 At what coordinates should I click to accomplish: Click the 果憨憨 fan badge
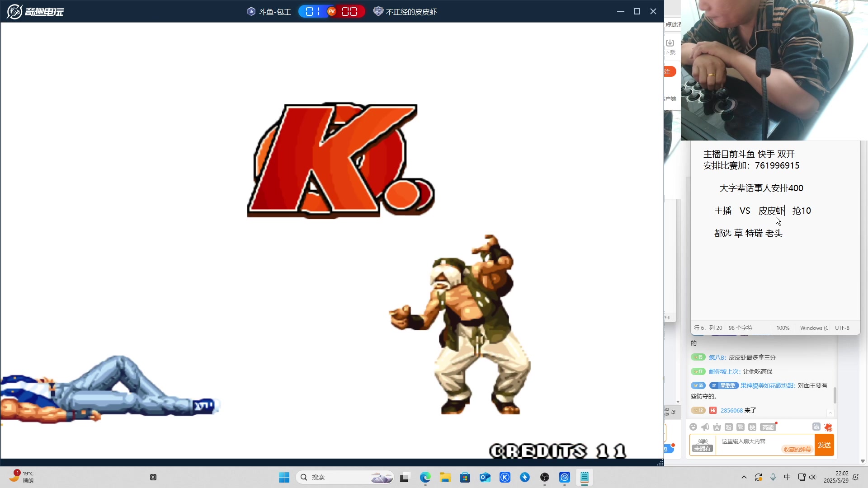724,385
